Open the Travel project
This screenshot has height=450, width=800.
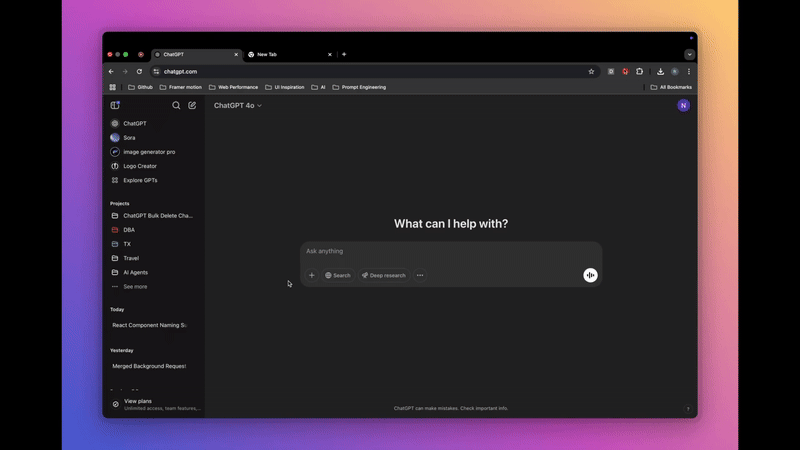click(154, 258)
